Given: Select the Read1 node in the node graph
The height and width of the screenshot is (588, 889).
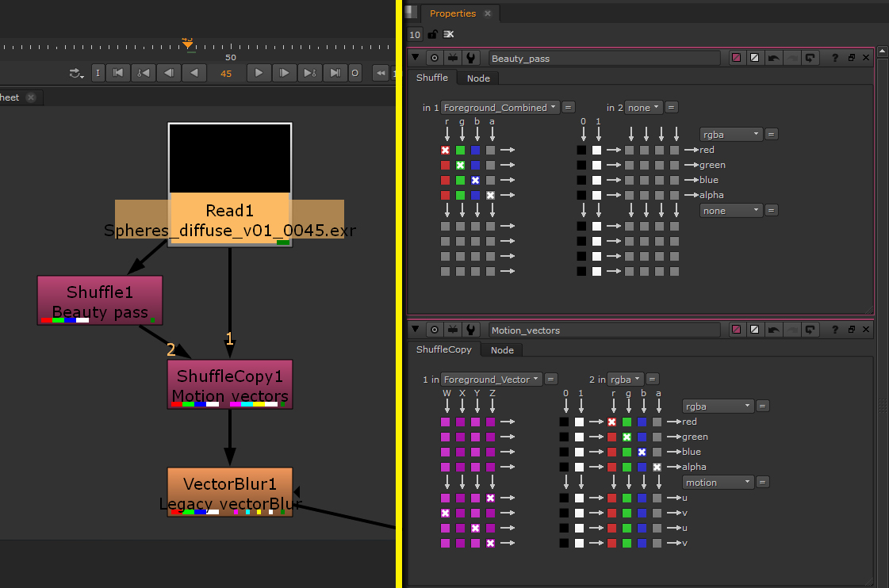Looking at the screenshot, I should pos(229,211).
